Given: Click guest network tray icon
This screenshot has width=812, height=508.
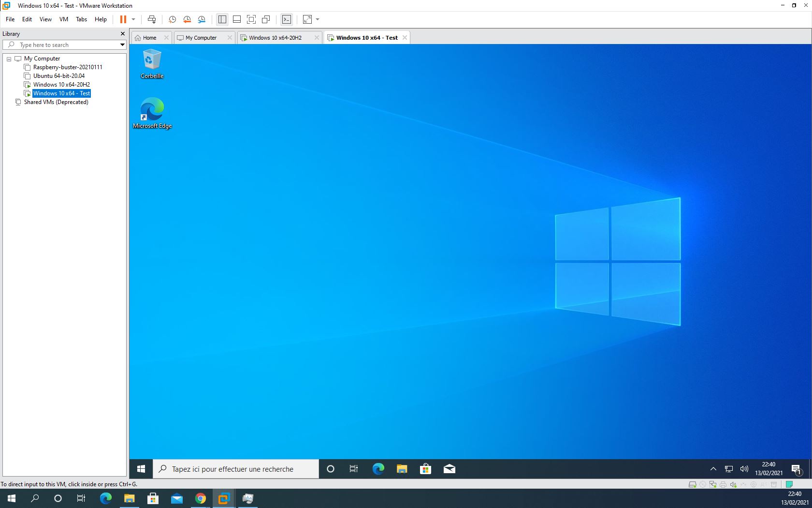Looking at the screenshot, I should click(729, 469).
